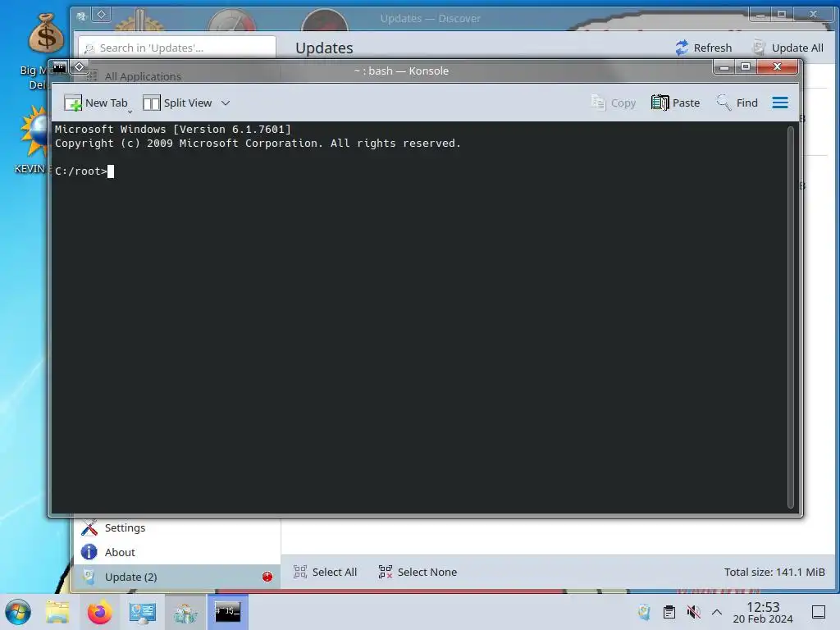Click Refresh in Discover
The image size is (840, 630).
tap(703, 48)
